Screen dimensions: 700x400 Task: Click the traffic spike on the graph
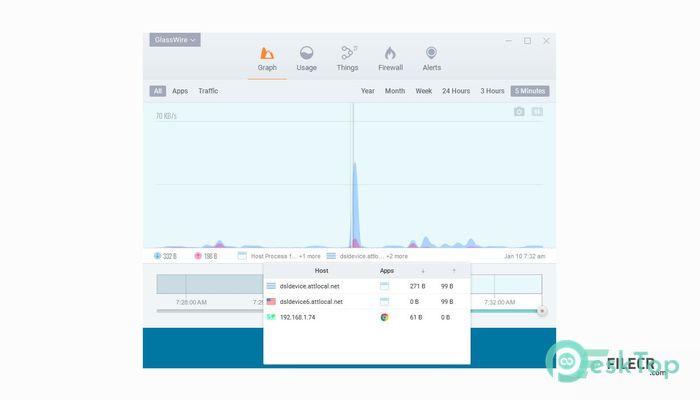(x=355, y=203)
